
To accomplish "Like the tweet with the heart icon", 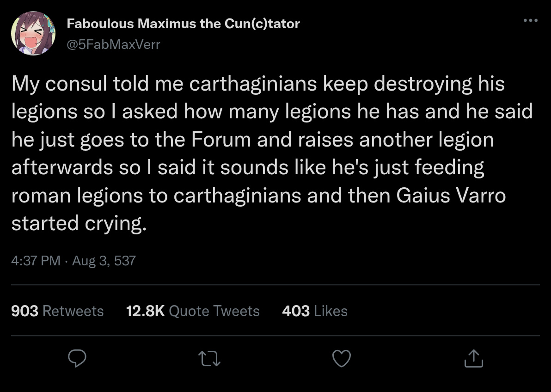I will click(x=342, y=358).
